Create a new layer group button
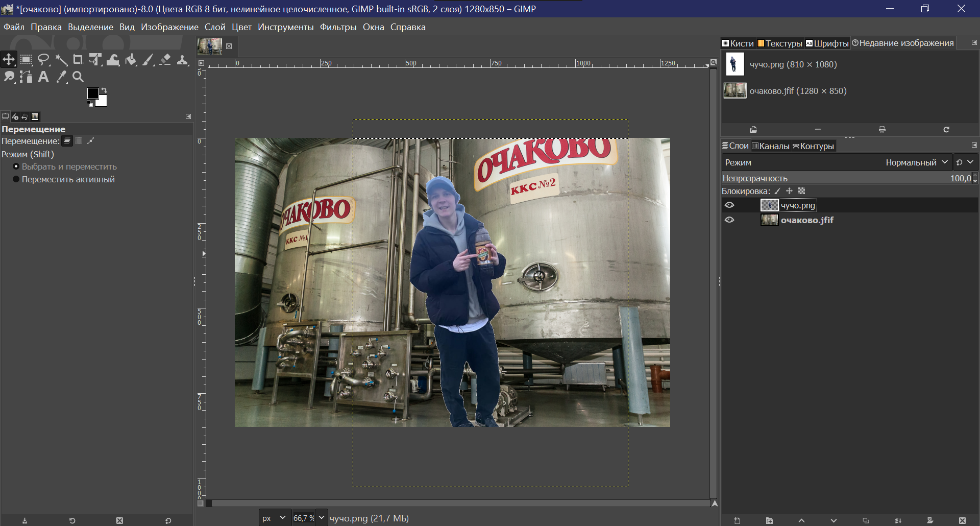Image resolution: width=980 pixels, height=526 pixels. 769,520
